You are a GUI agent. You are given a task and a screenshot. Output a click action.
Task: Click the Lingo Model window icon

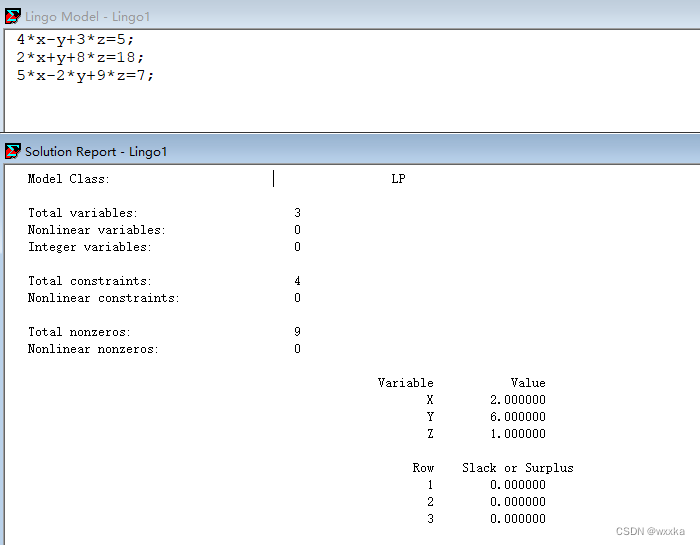12,17
